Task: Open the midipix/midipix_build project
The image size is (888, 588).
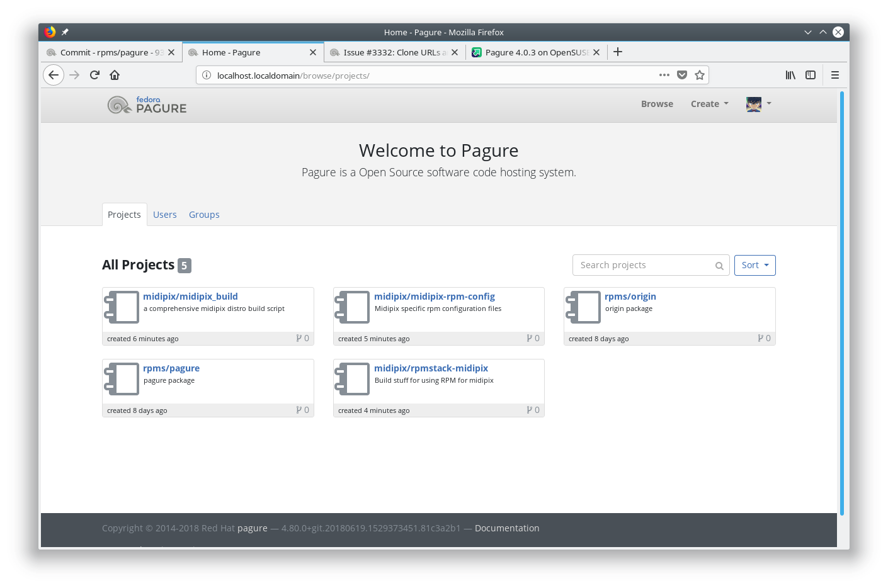Action: click(x=190, y=297)
